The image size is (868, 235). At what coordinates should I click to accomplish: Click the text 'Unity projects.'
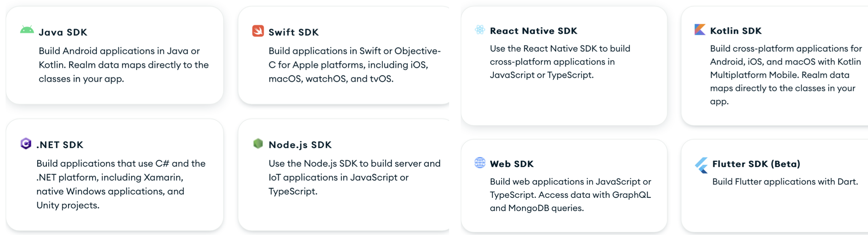pyautogui.click(x=68, y=205)
